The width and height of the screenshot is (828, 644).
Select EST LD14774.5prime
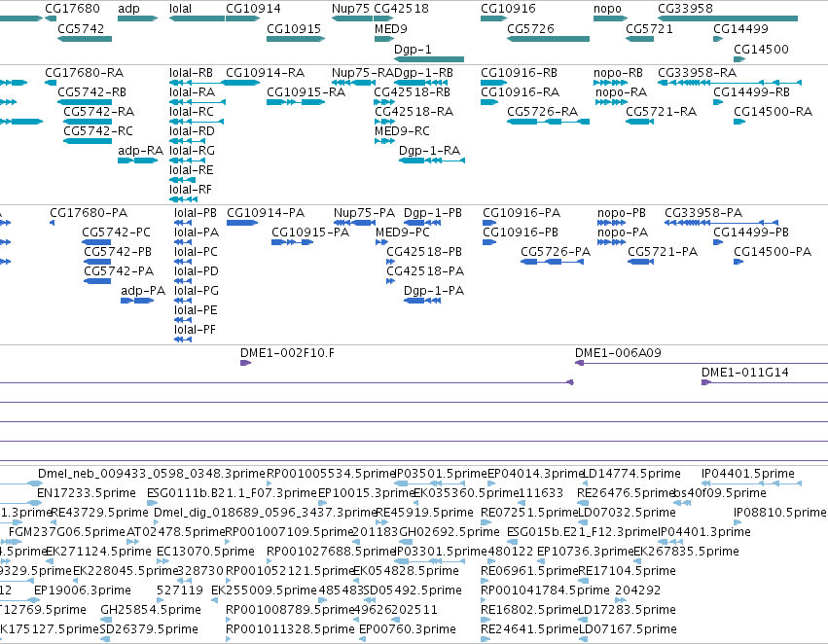coord(631,474)
